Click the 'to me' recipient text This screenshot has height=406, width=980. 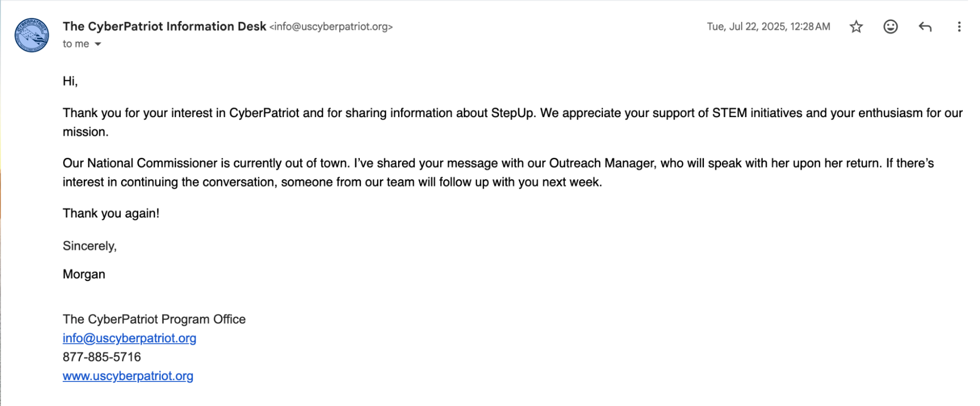tap(76, 44)
